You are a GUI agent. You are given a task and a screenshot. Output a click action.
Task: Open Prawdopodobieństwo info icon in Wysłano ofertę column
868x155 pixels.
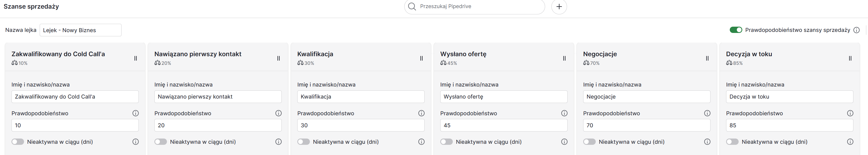point(564,113)
